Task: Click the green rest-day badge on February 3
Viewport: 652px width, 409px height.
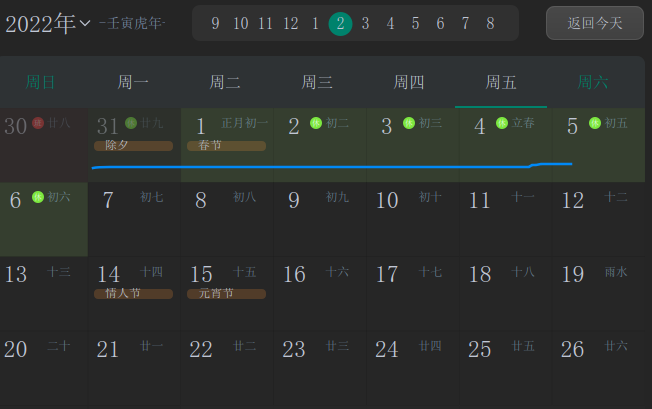Action: coord(408,123)
